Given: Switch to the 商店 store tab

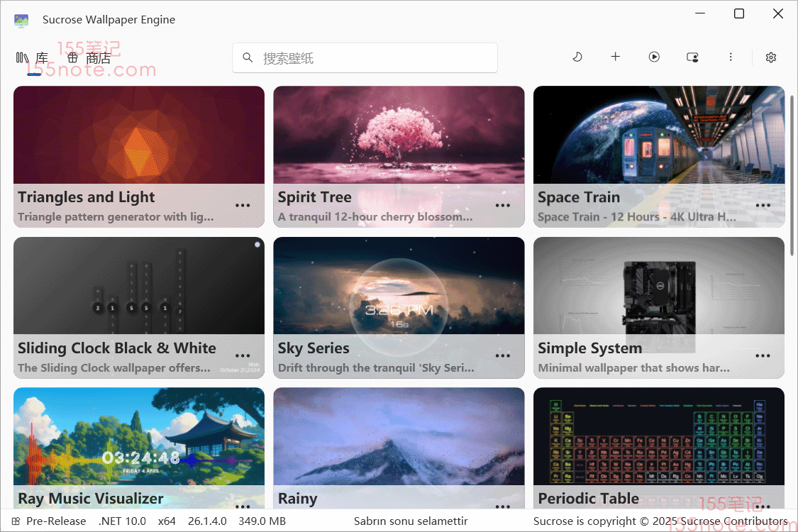Looking at the screenshot, I should tap(89, 58).
